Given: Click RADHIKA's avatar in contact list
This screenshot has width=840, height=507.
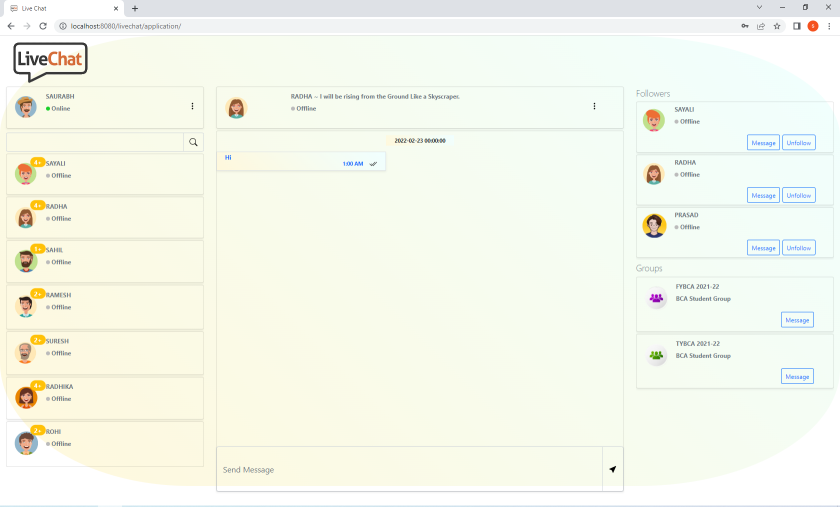Looking at the screenshot, I should 26,397.
